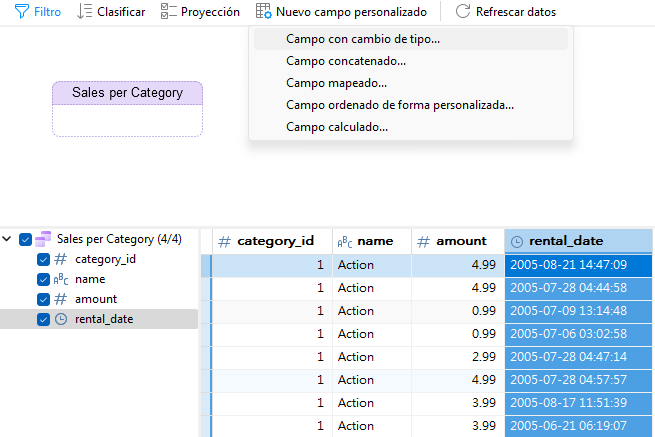Viewport: 655px width, 437px height.
Task: Click cell 2005-07-09 13:14:48
Action: pyautogui.click(x=579, y=311)
